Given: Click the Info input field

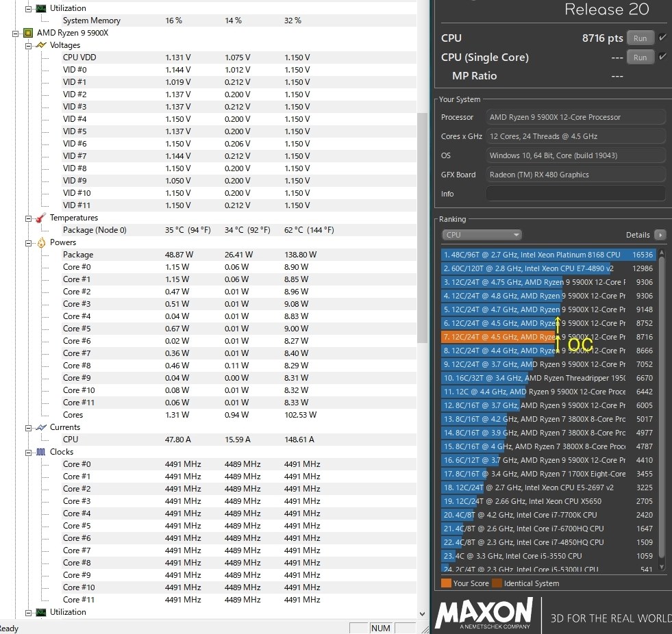Looking at the screenshot, I should 575,194.
